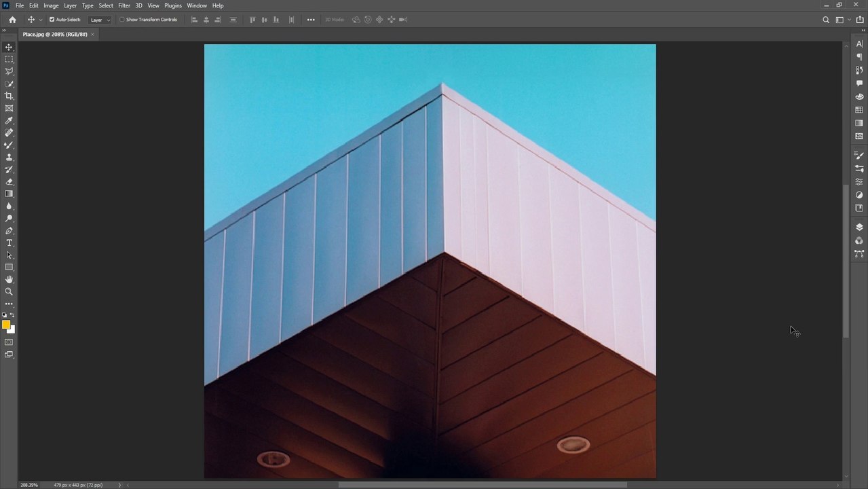Select the Eraser tool

(9, 181)
